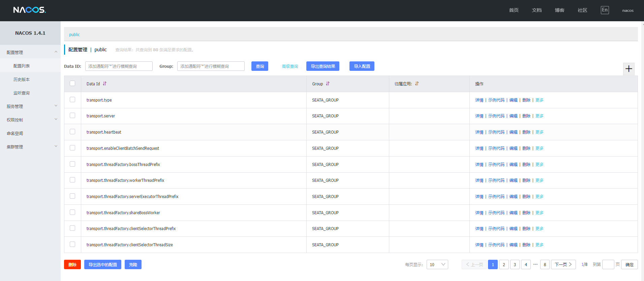The image size is (644, 281).
Task: Select the public namespace tab
Action: coord(74,34)
